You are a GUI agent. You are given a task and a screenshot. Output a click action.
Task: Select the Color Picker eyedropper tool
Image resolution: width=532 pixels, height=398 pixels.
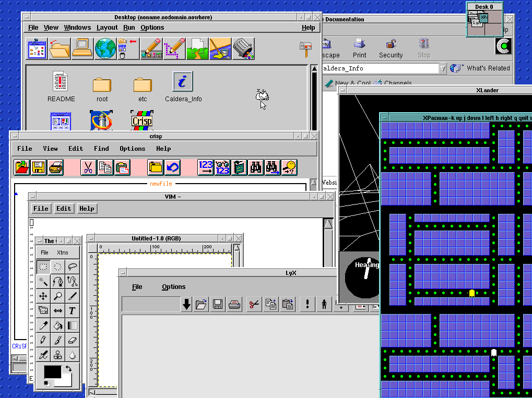[44, 325]
